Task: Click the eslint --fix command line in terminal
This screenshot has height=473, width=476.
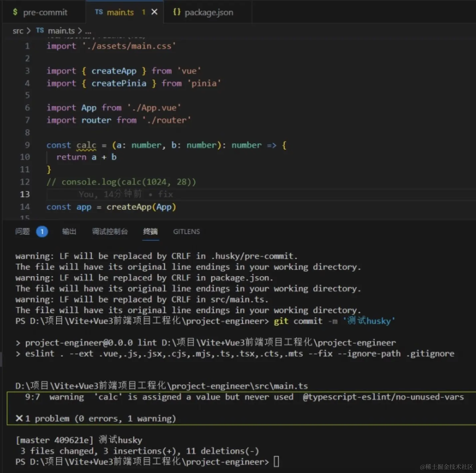Action: click(235, 354)
